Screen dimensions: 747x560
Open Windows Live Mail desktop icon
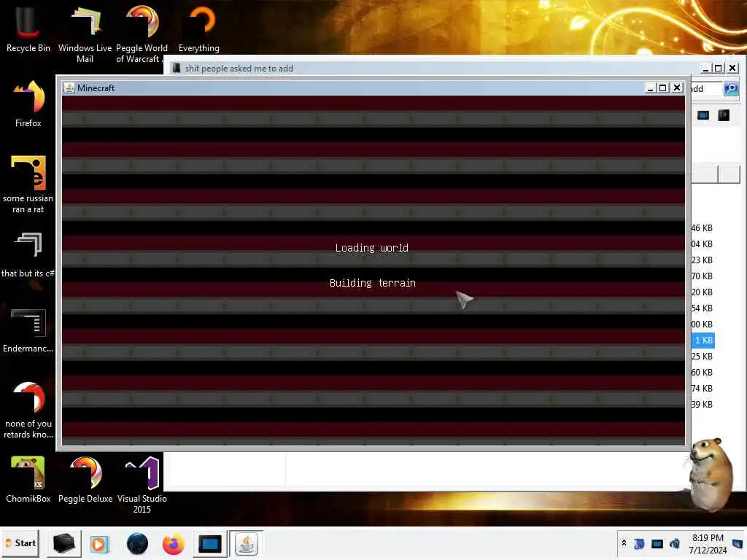(85, 34)
